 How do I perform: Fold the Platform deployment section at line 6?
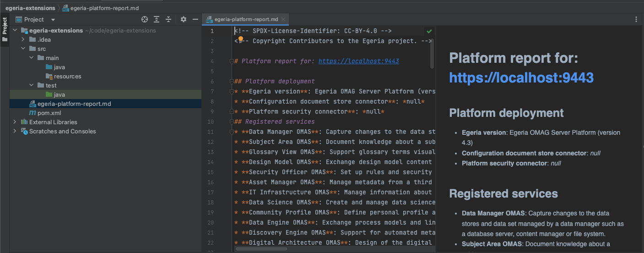pyautogui.click(x=231, y=81)
